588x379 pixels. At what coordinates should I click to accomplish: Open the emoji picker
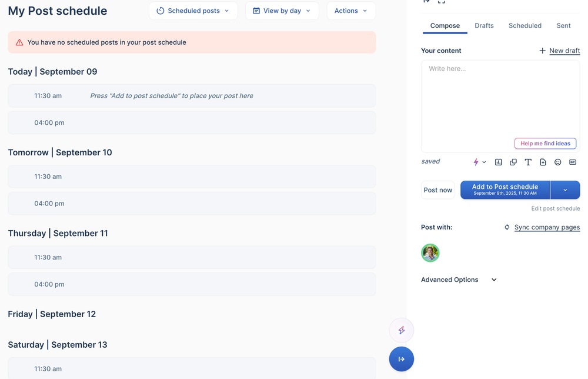tap(558, 162)
